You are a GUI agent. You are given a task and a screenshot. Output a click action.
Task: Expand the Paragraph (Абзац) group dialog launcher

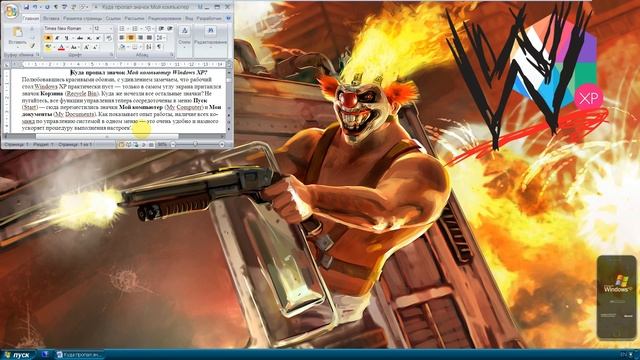tap(171, 54)
